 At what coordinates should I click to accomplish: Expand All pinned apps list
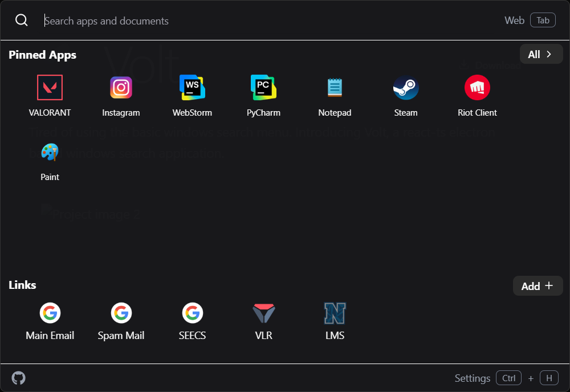coord(540,54)
